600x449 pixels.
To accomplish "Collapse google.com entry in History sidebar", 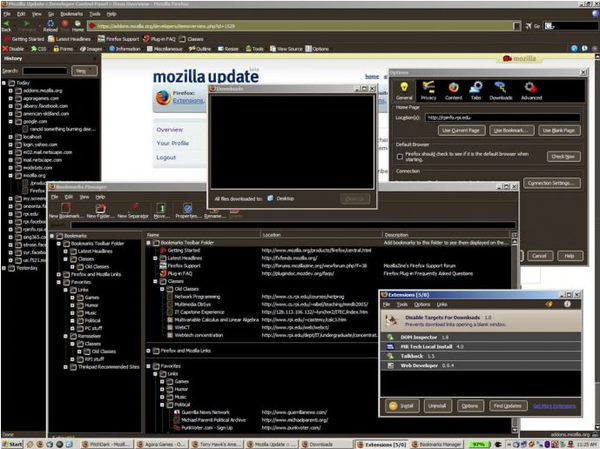I will (x=11, y=121).
